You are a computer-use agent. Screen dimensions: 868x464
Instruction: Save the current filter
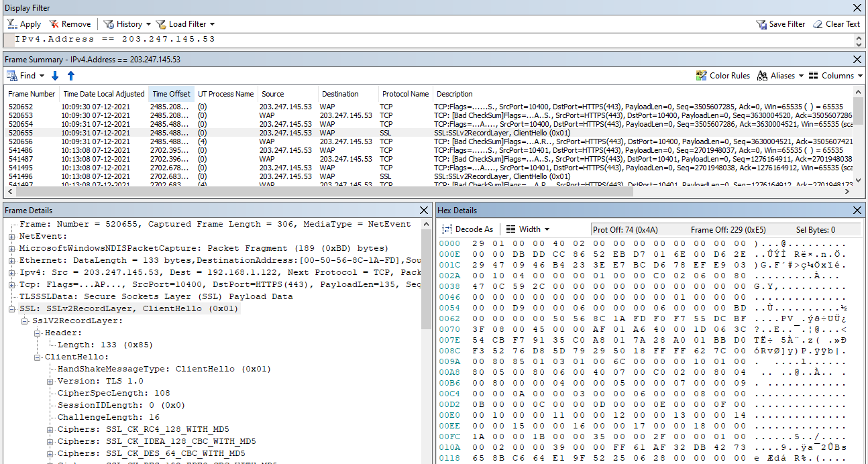coord(780,23)
